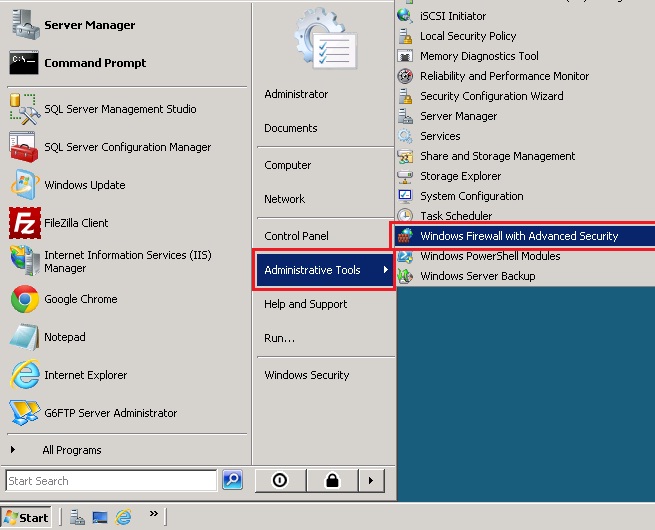Click in the Start Search box
Screen dimensions: 655x530
pos(111,481)
